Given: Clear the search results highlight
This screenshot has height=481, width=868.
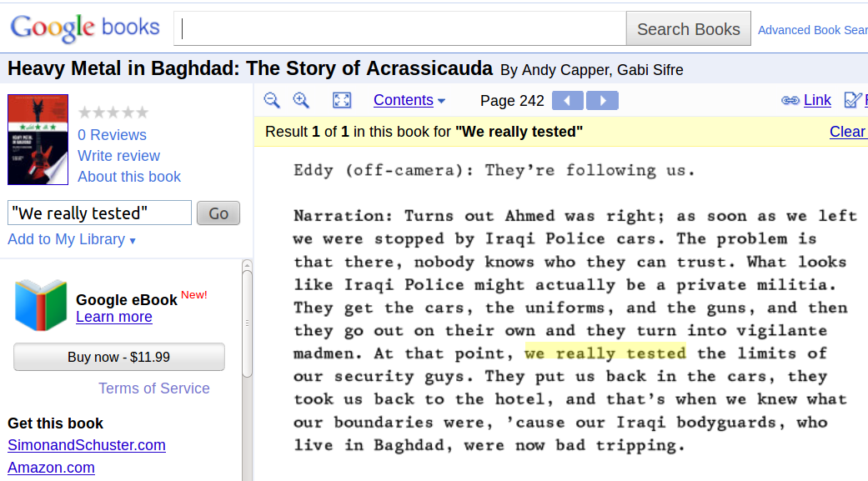Looking at the screenshot, I should (847, 132).
